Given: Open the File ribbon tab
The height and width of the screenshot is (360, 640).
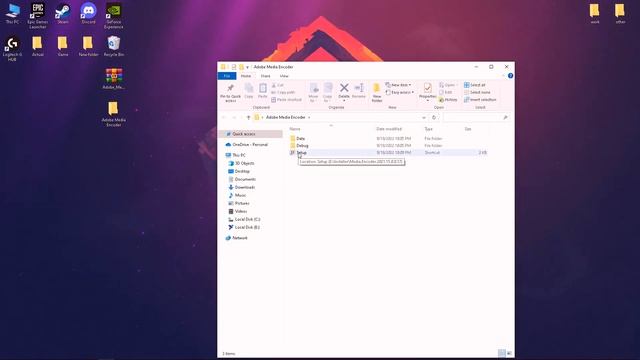Looking at the screenshot, I should click(227, 76).
